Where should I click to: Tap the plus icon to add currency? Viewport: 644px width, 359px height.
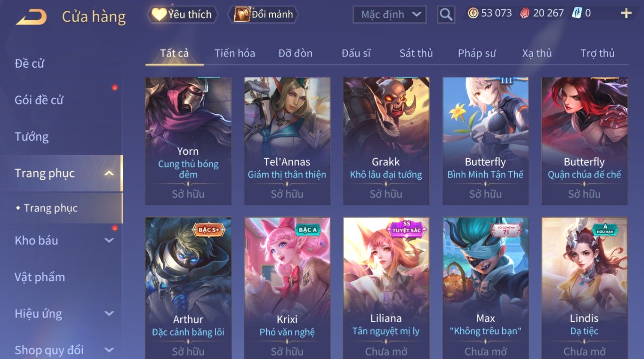pos(626,13)
